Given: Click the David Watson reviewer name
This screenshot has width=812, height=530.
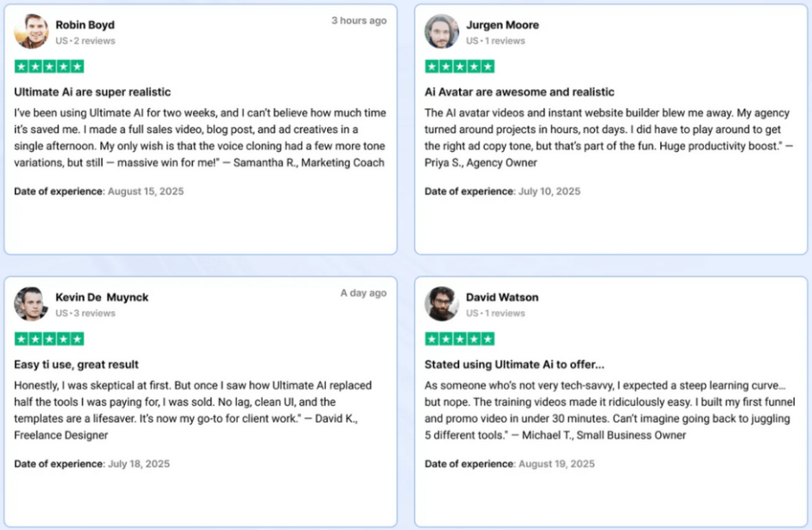Looking at the screenshot, I should 502,298.
